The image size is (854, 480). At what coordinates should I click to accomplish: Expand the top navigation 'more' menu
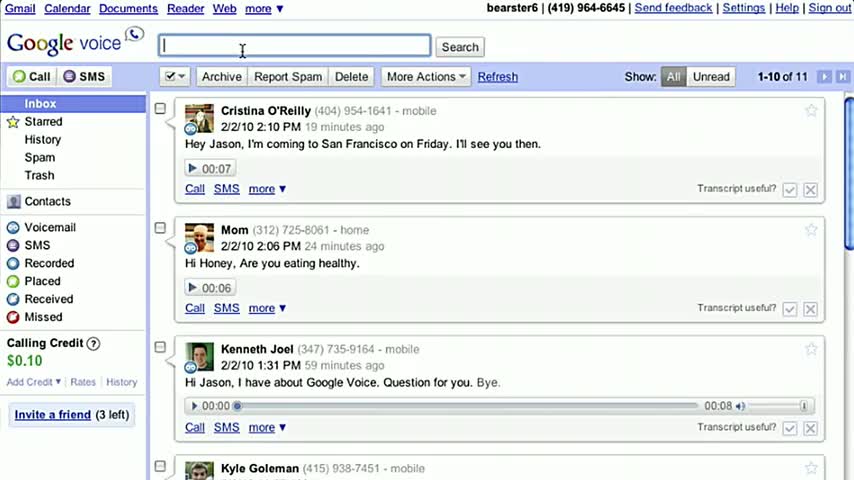tap(264, 9)
